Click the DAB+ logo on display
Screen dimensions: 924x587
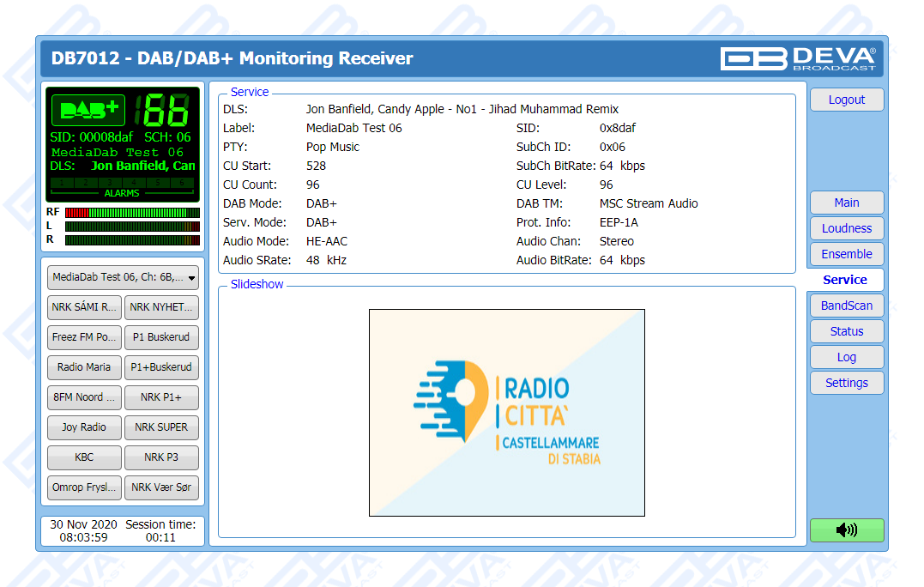point(88,110)
